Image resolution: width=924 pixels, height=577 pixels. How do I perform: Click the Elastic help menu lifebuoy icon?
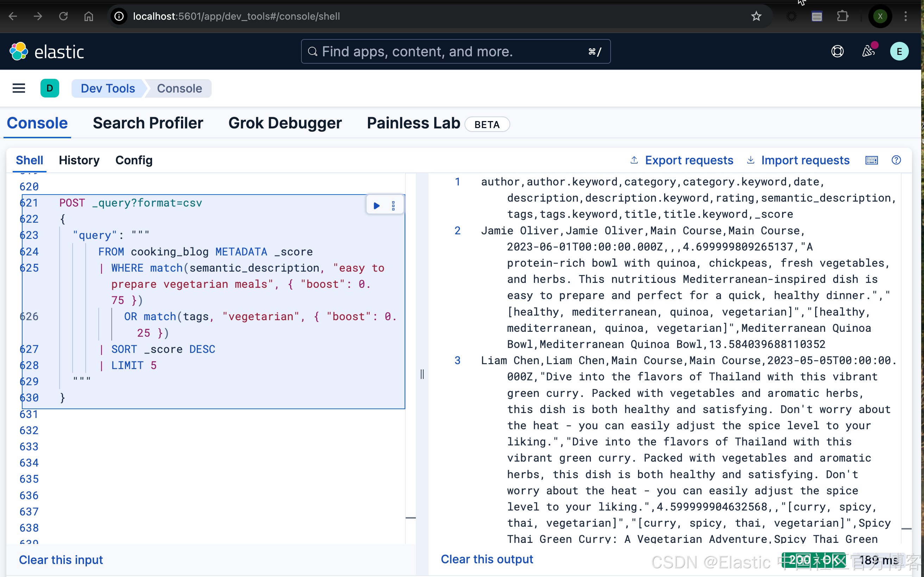click(837, 51)
